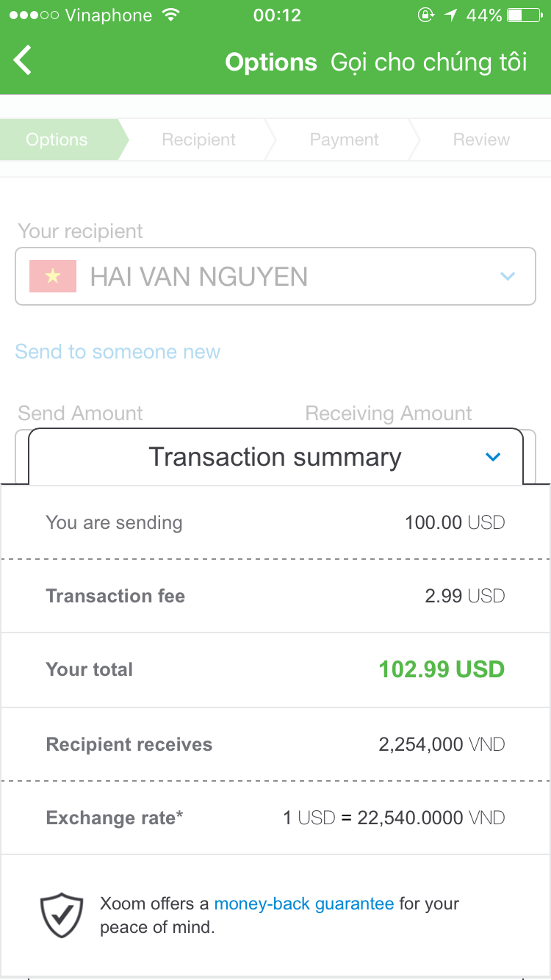Tap the Exchange rate row
551x980 pixels.
275,818
